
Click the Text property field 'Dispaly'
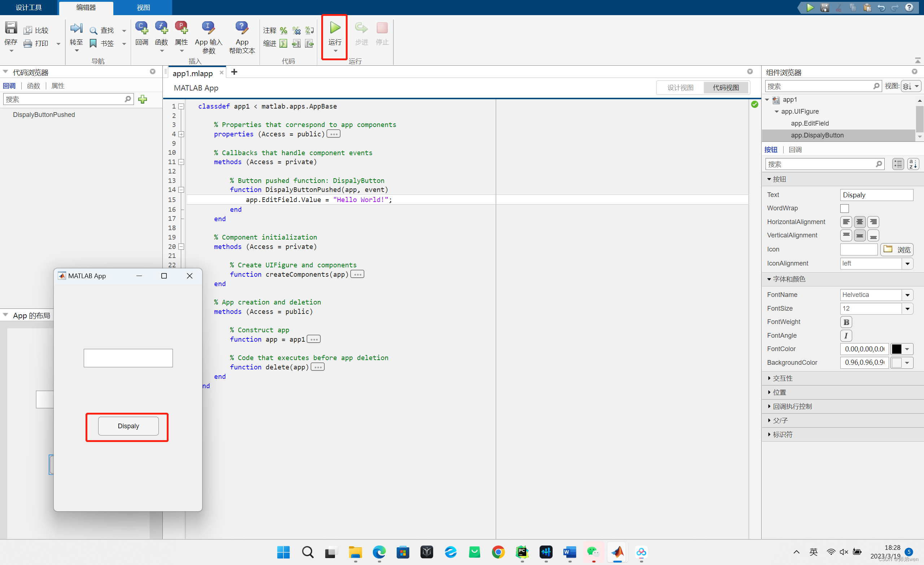[x=876, y=195]
